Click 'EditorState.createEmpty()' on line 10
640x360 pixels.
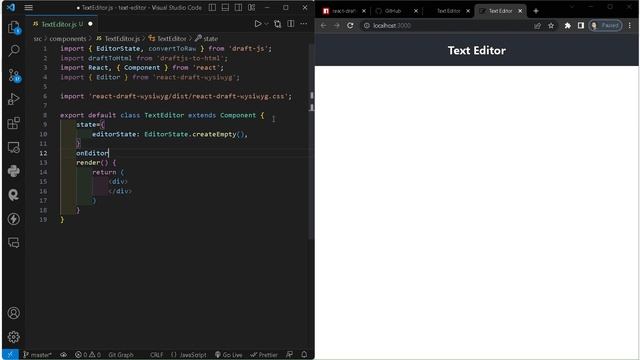[194, 134]
